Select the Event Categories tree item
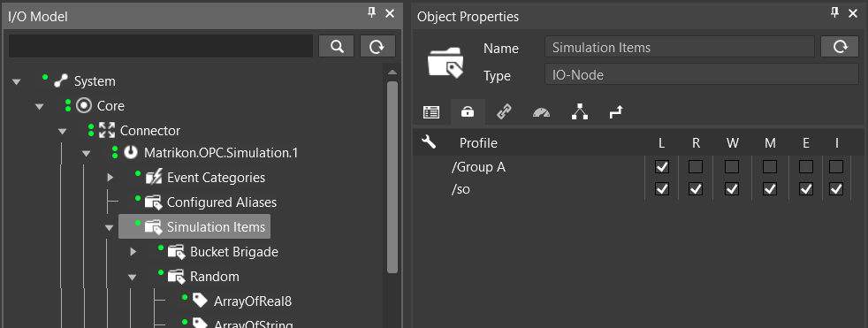Viewport: 868px width, 328px height. [216, 178]
